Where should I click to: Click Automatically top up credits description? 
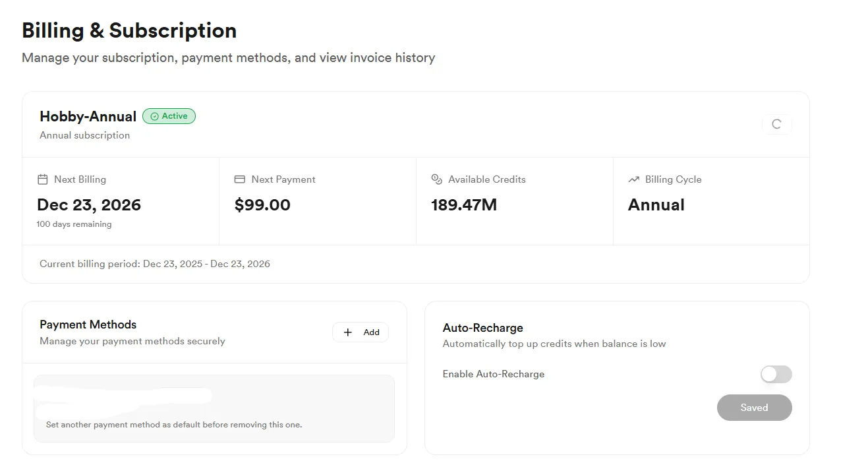coord(554,344)
